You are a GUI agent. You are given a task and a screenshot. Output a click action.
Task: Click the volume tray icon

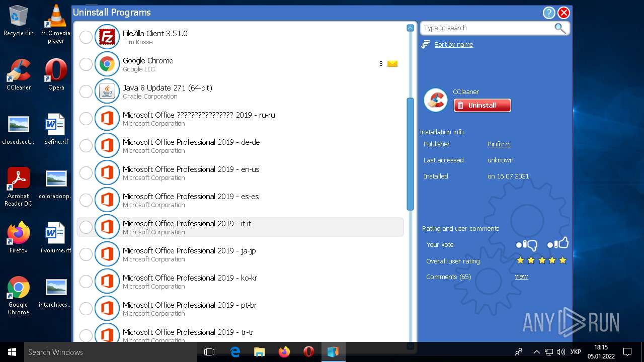561,352
